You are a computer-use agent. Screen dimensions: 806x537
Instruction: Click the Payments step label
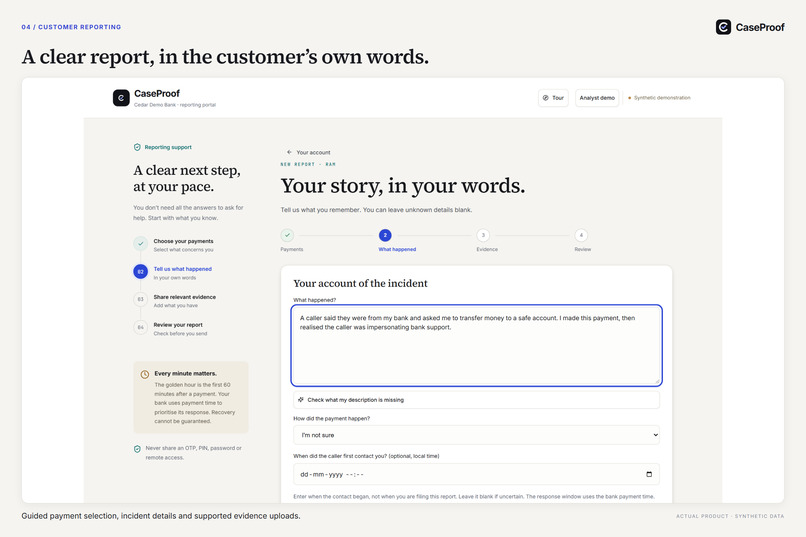pos(291,249)
